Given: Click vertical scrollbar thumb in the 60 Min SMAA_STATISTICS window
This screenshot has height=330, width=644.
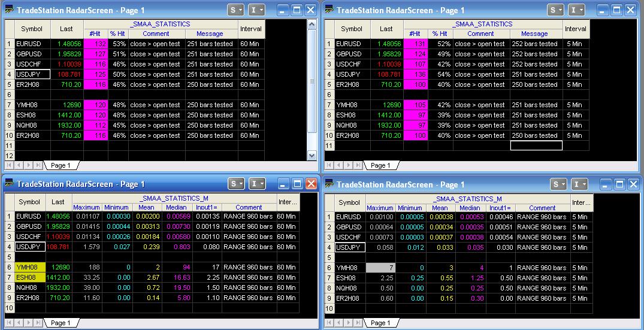Looking at the screenshot, I should click(x=312, y=81).
